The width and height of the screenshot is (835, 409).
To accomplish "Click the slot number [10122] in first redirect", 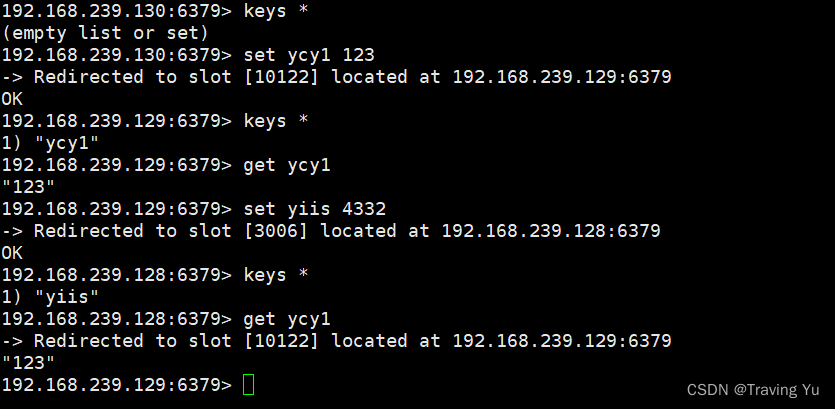I will pyautogui.click(x=281, y=77).
